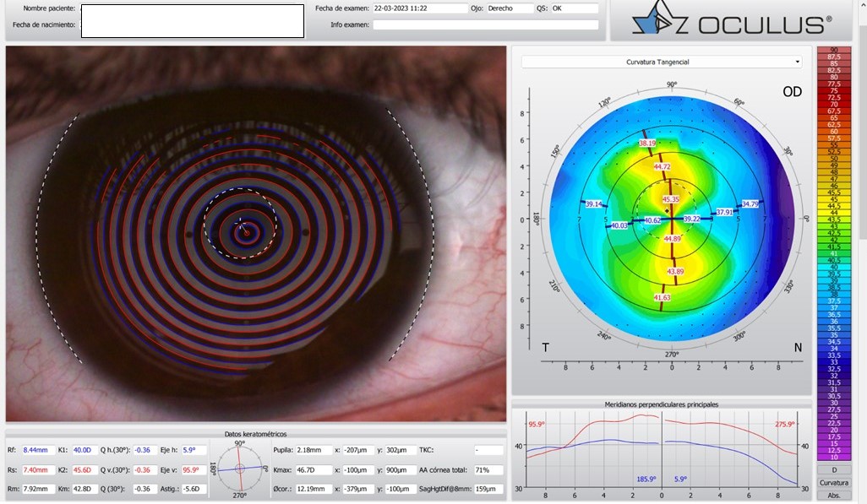The width and height of the screenshot is (867, 504).
Task: Open the Curvatura Tangencial dropdown
Action: coord(662,62)
